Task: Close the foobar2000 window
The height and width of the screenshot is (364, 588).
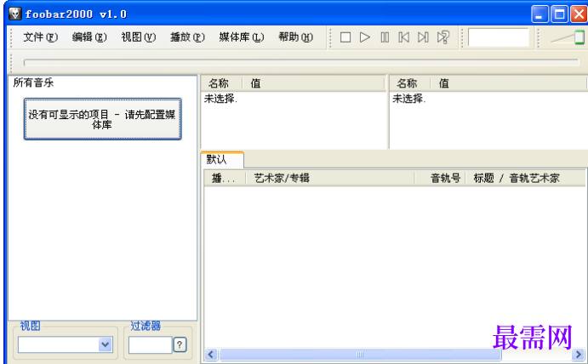Action: [579, 14]
